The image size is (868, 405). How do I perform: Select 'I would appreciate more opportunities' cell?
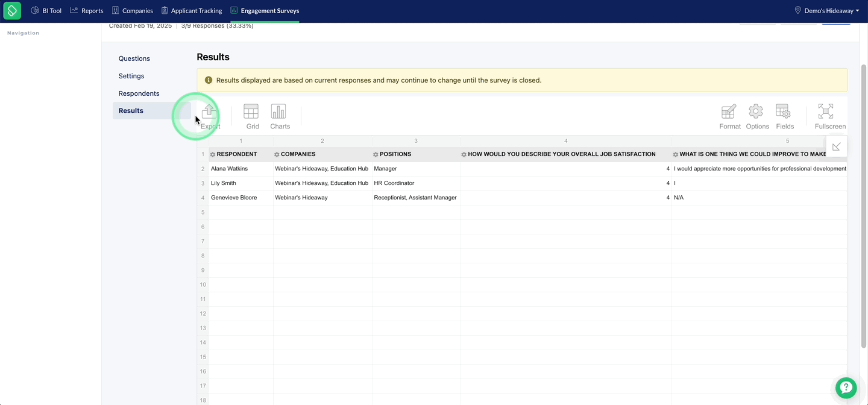pos(759,169)
